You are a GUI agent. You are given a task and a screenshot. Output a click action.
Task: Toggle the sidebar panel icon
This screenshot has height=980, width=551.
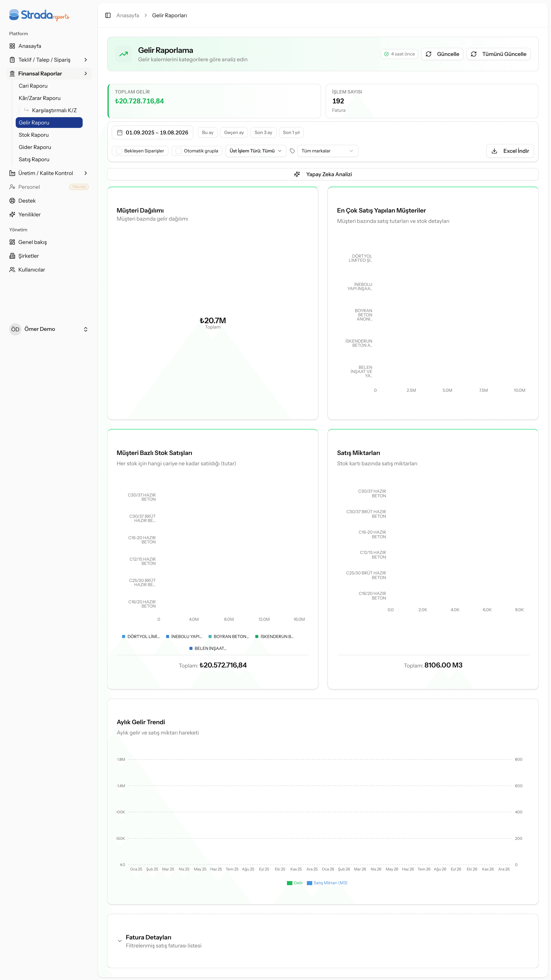pyautogui.click(x=108, y=15)
